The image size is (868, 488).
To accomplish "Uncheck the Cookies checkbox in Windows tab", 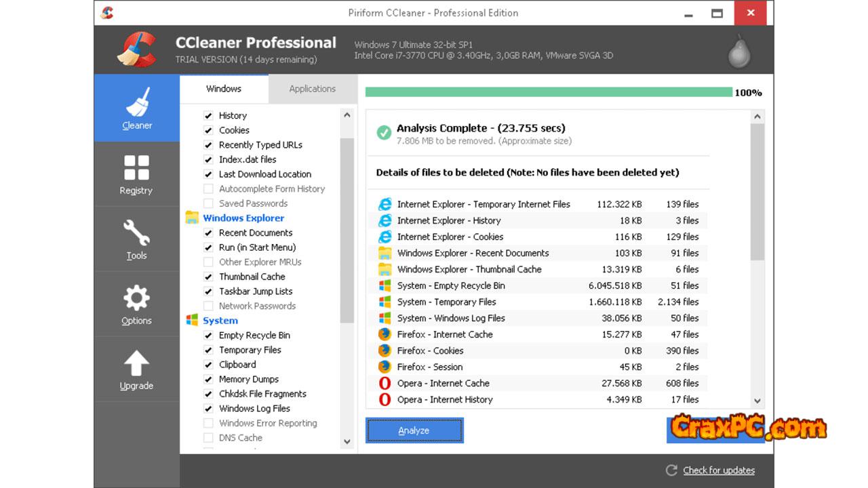I will point(208,130).
